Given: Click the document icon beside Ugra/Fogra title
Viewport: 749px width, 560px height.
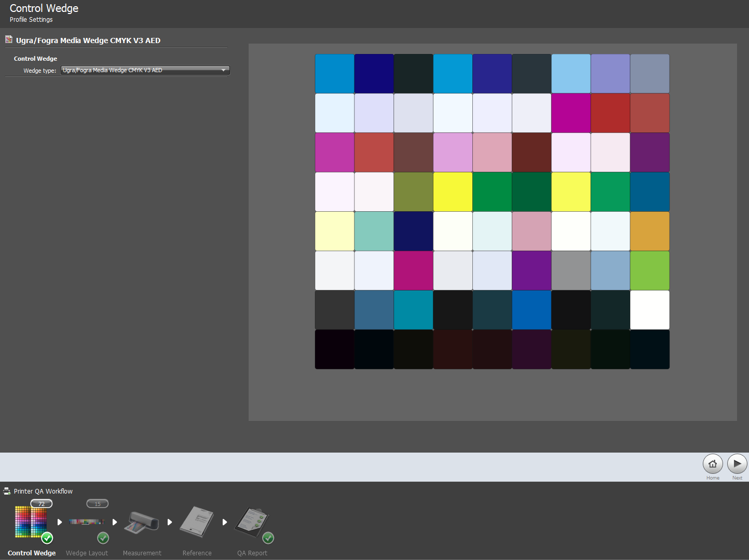Looking at the screenshot, I should click(x=9, y=40).
